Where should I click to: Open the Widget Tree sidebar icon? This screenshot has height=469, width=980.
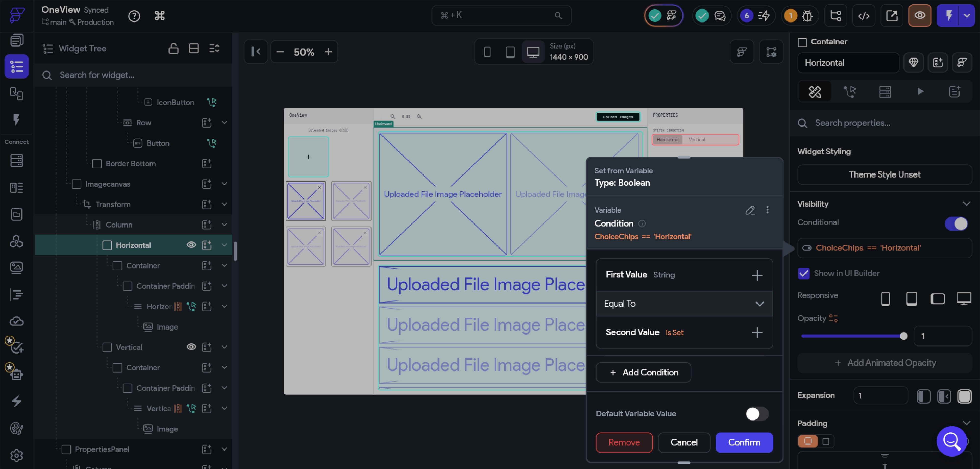coord(16,67)
